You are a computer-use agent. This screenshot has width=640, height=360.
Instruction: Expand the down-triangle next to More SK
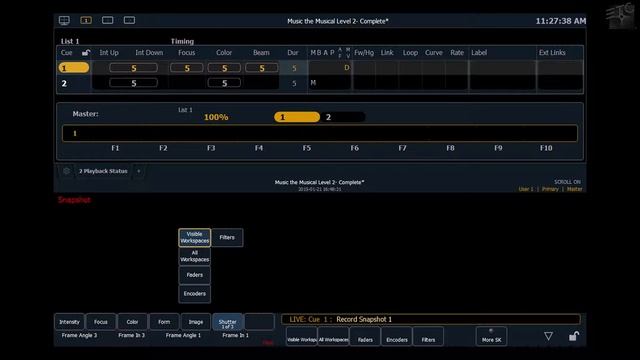pyautogui.click(x=548, y=336)
